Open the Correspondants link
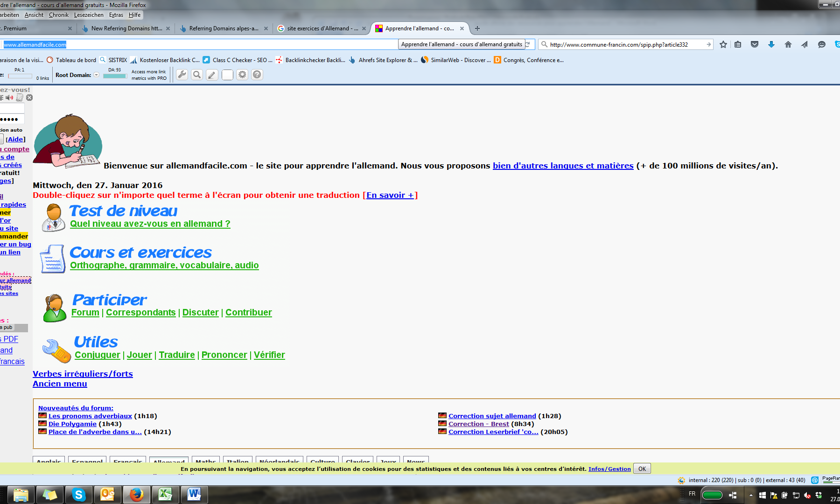Image resolution: width=840 pixels, height=504 pixels. tap(141, 313)
